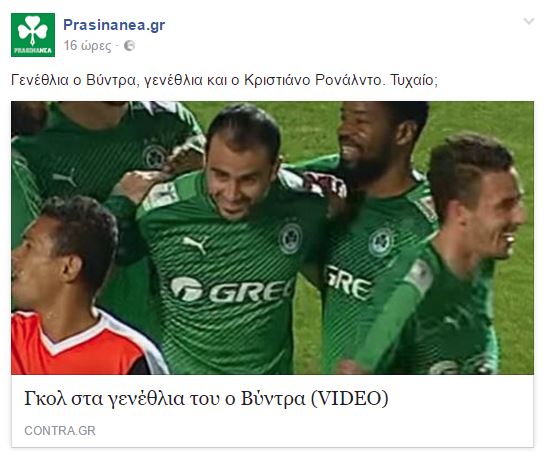Click the 16 ώρες post timestamp
Screen dimensions: 544x456
[x=87, y=45]
